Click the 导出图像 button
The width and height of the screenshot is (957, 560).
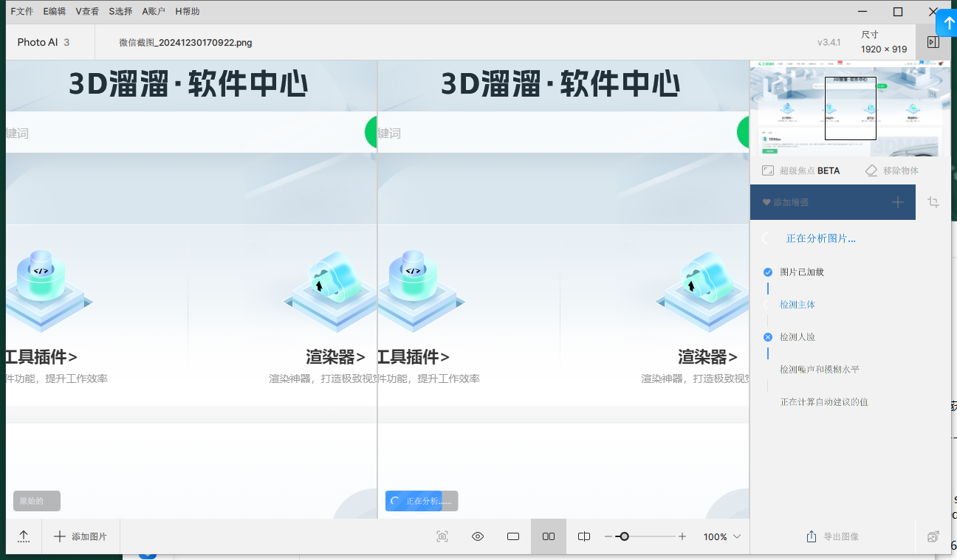833,536
